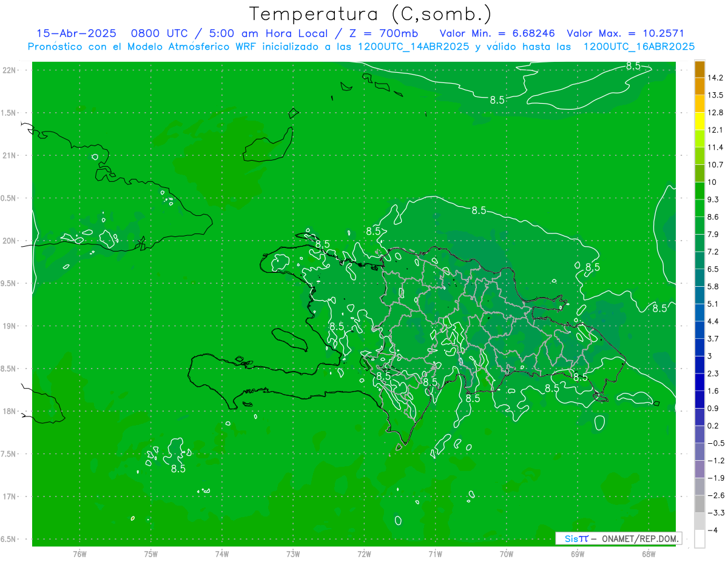
Task: Click the 'Valor Max. = 10.2571' readout
Action: (x=625, y=33)
